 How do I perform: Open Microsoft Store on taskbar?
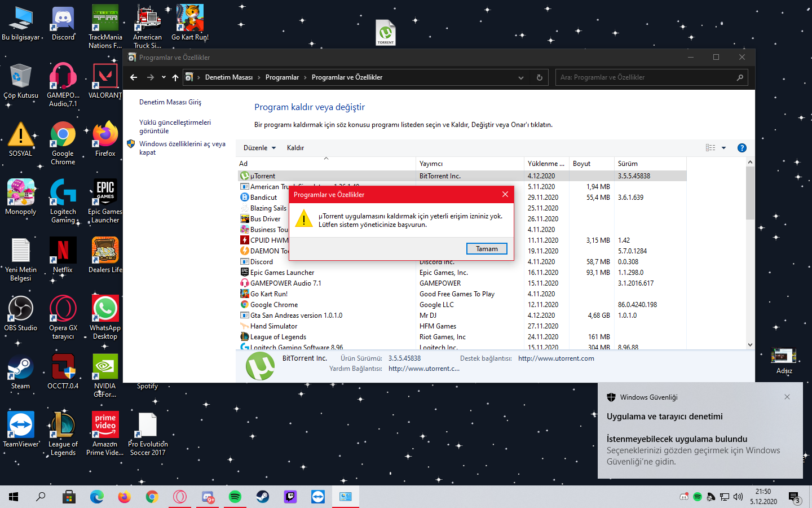click(x=69, y=497)
